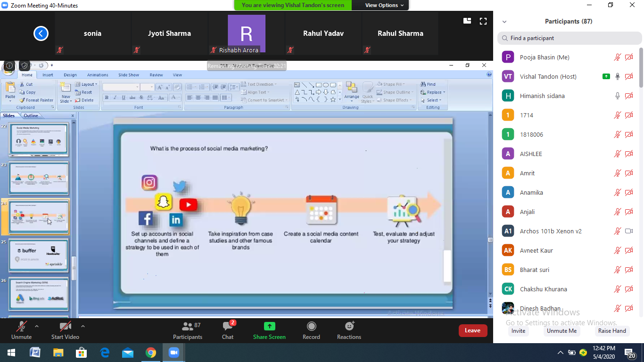Viewport: 644px width, 362px height.
Task: Click the video-off icon next to 1818006
Action: click(628, 134)
